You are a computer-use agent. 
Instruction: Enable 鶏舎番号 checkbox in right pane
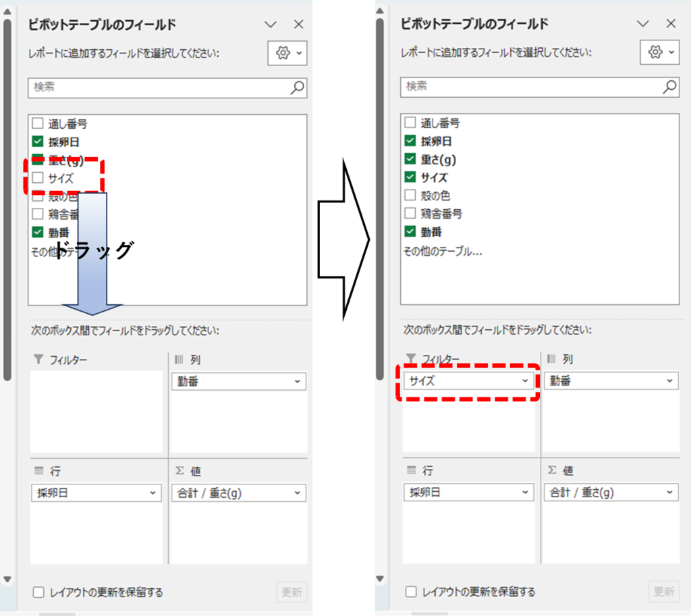(410, 214)
